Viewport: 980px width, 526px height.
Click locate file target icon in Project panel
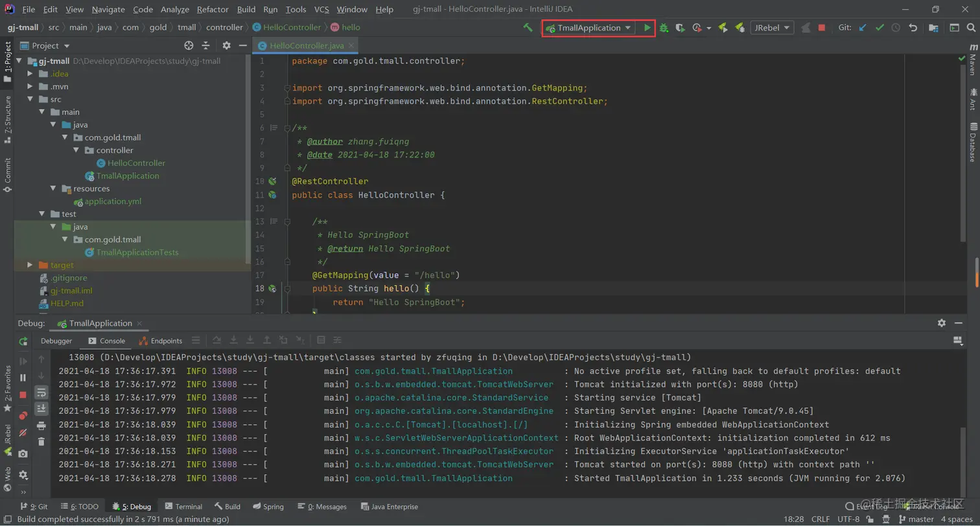[x=189, y=45]
